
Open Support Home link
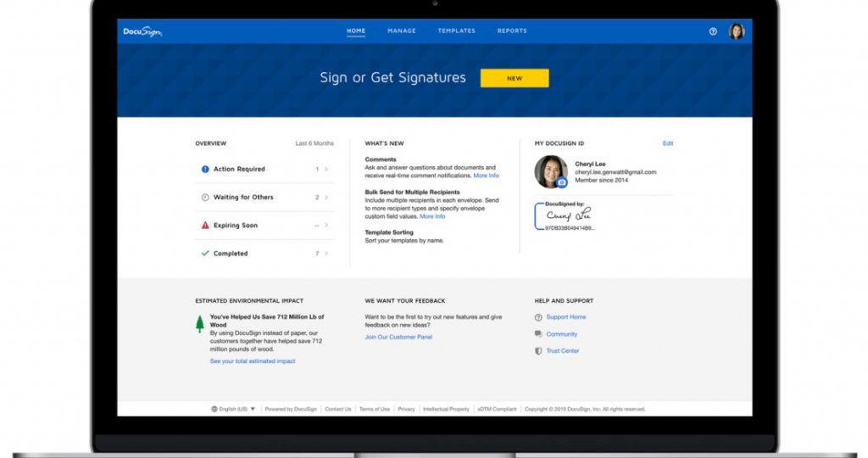[565, 317]
